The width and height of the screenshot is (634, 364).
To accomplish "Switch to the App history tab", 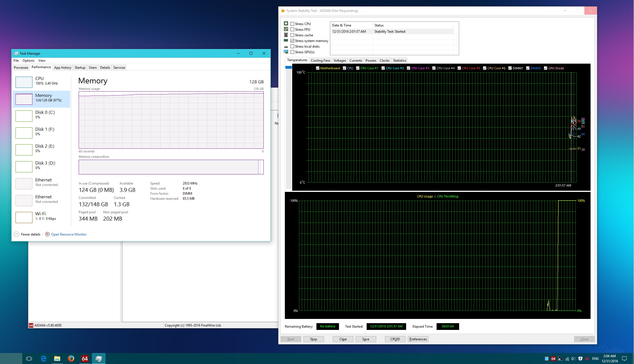I will coord(63,68).
